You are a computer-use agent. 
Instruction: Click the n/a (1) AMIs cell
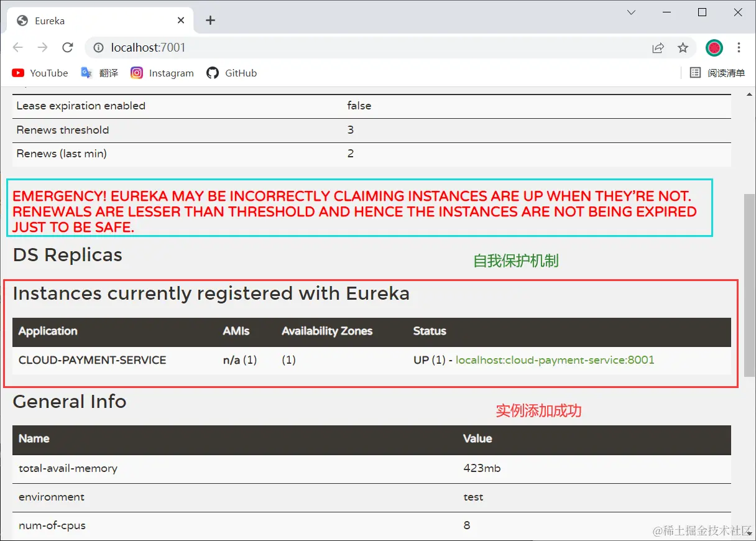coord(240,360)
